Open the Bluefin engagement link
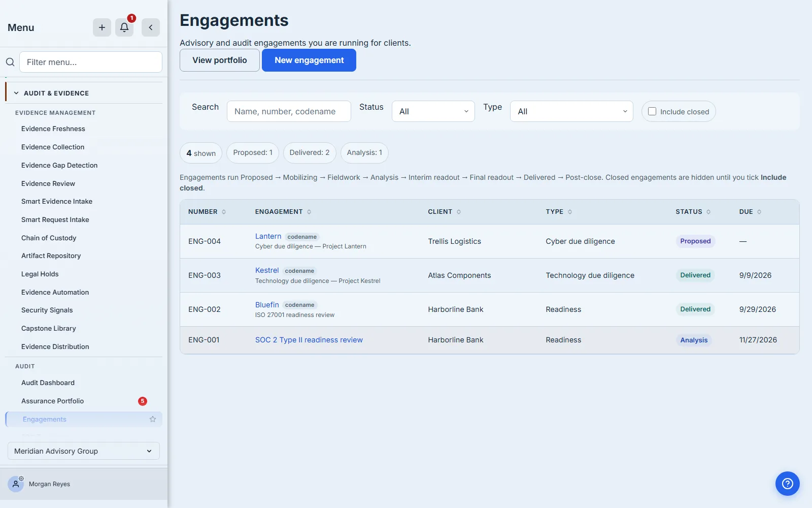This screenshot has height=508, width=812. coord(267,305)
